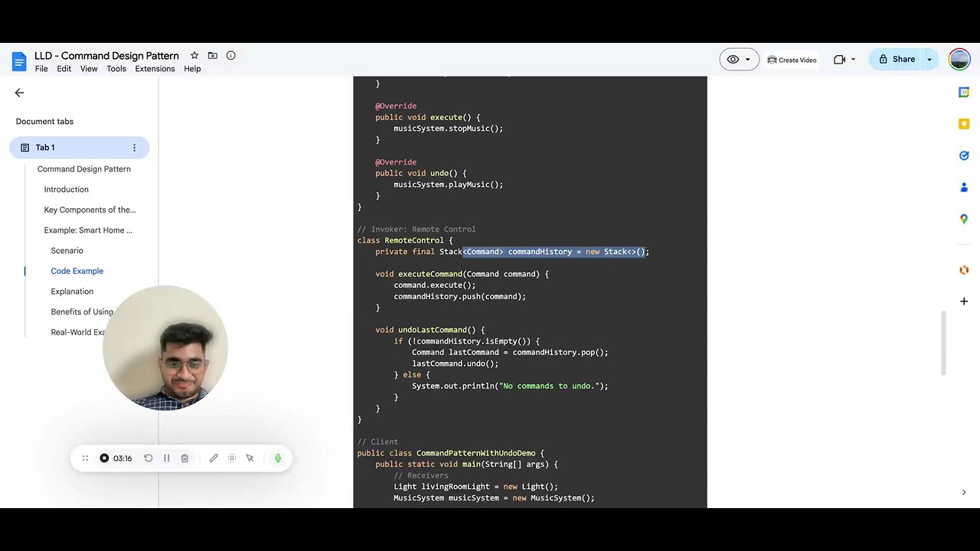Click the document title LLD - Command Design Pattern
This screenshot has width=980, height=551.
click(x=106, y=56)
